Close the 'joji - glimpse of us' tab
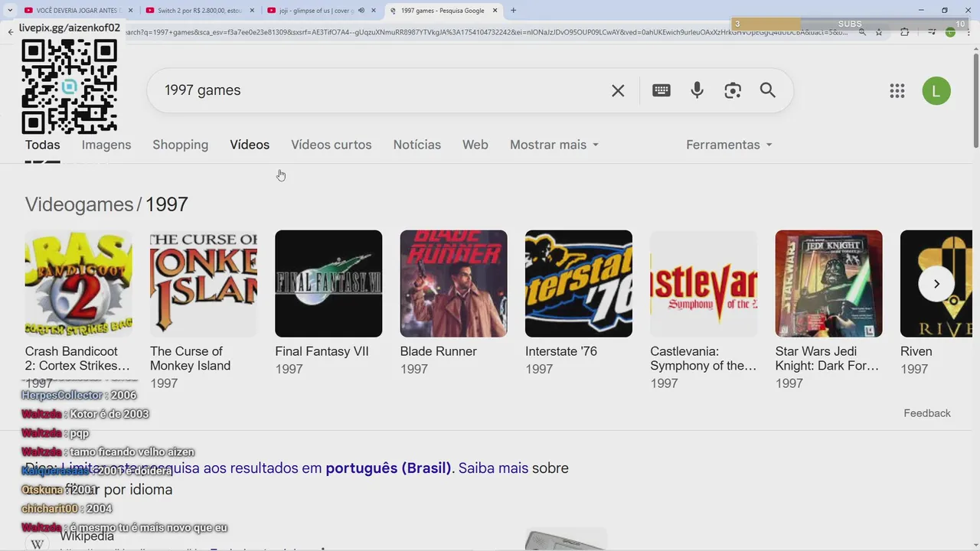 [374, 11]
